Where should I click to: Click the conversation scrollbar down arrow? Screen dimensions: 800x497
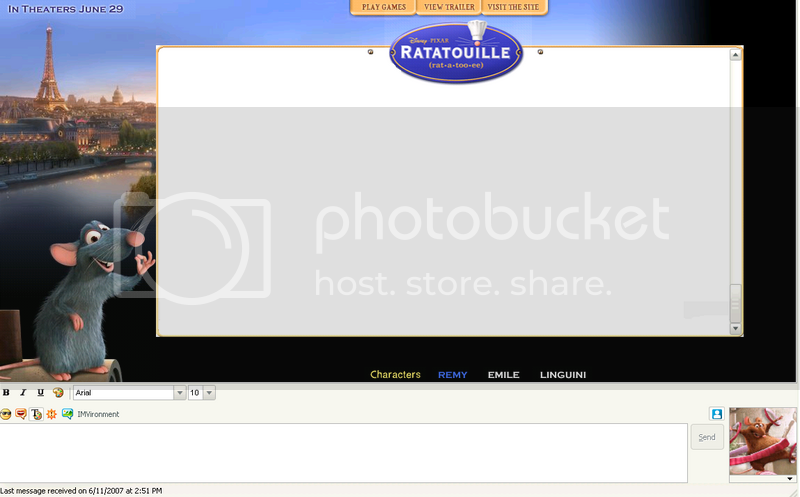coord(736,328)
